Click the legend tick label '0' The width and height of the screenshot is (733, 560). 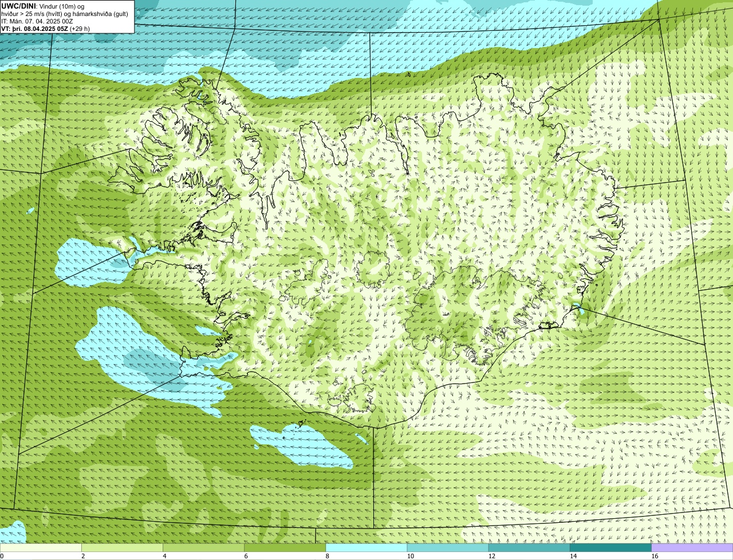coord(2,556)
